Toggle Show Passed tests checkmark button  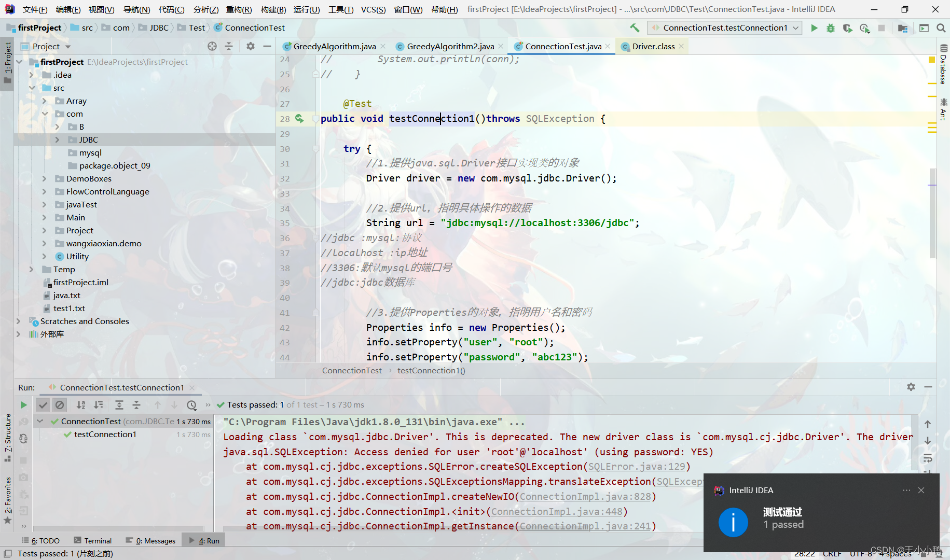43,405
